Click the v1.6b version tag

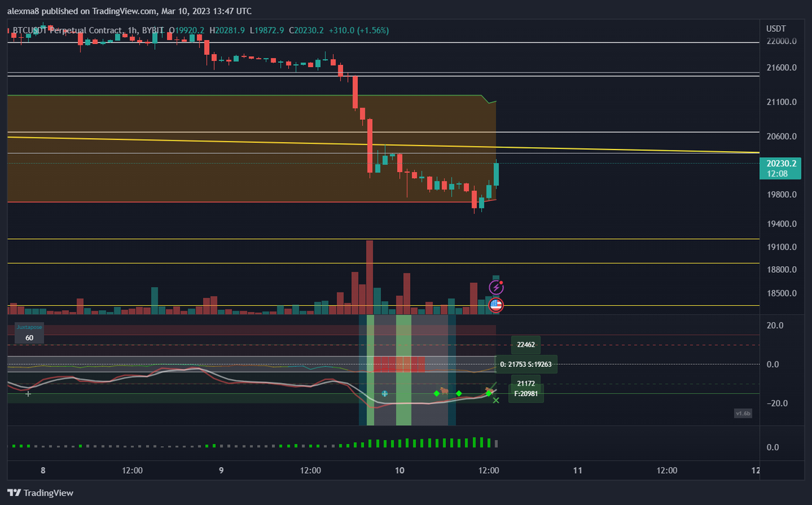(x=742, y=413)
